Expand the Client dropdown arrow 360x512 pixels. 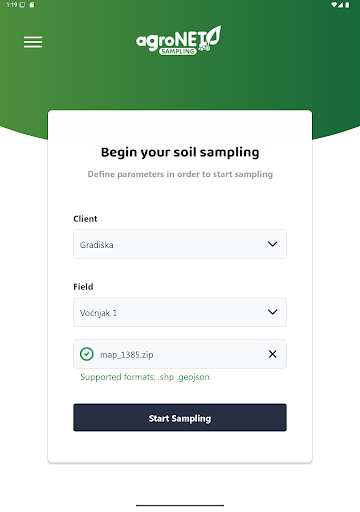(272, 244)
